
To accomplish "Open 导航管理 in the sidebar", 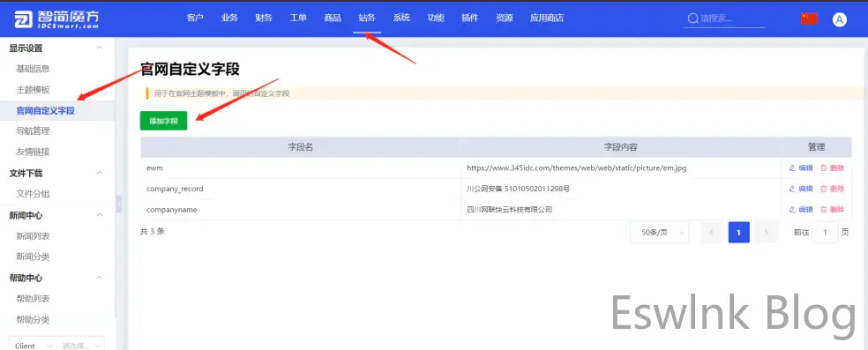I will pos(34,131).
